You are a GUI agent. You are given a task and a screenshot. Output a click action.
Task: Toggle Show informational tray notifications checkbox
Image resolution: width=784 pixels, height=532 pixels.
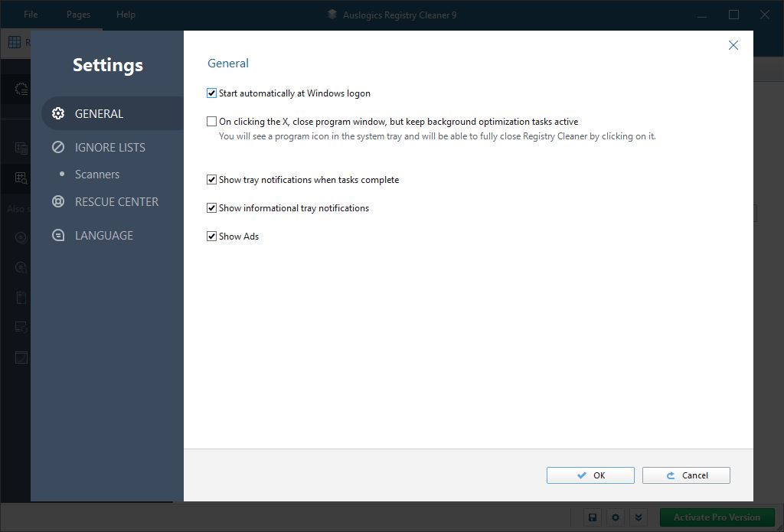pyautogui.click(x=211, y=208)
